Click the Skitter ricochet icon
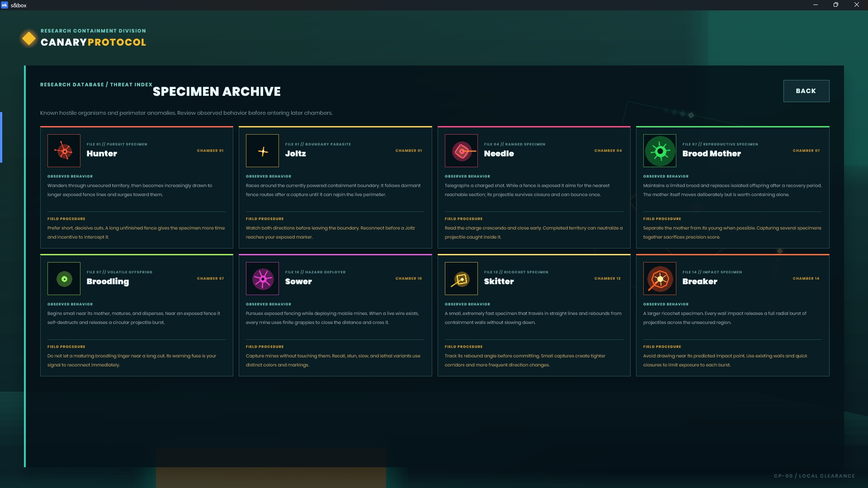 coord(461,279)
